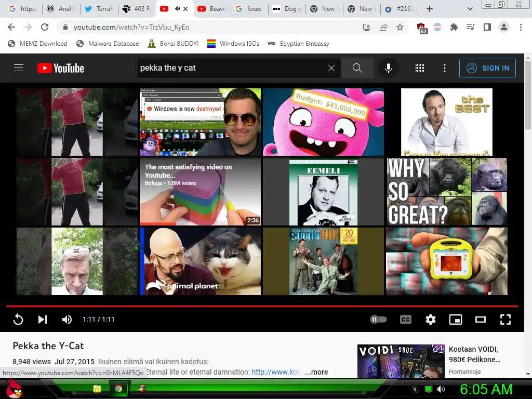532x399 pixels.
Task: Go to YouTube home via the logo
Action: click(61, 68)
